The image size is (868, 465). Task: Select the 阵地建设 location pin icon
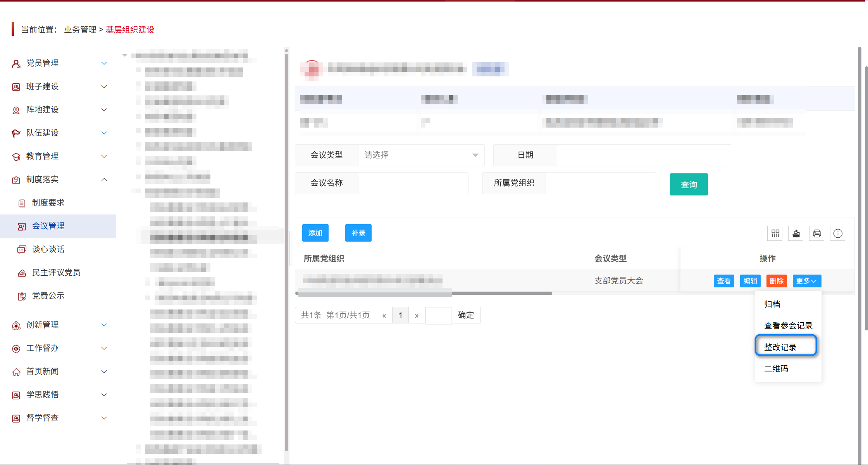16,109
